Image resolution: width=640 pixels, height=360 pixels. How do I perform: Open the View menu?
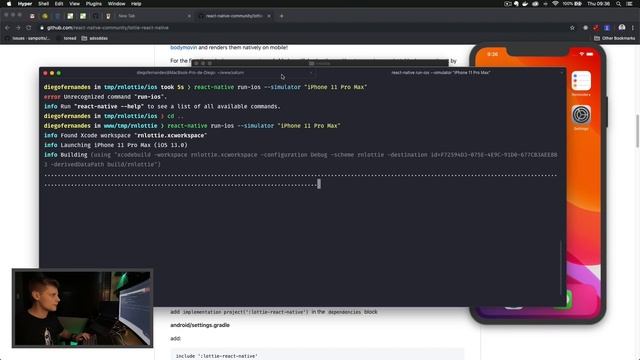(x=74, y=4)
